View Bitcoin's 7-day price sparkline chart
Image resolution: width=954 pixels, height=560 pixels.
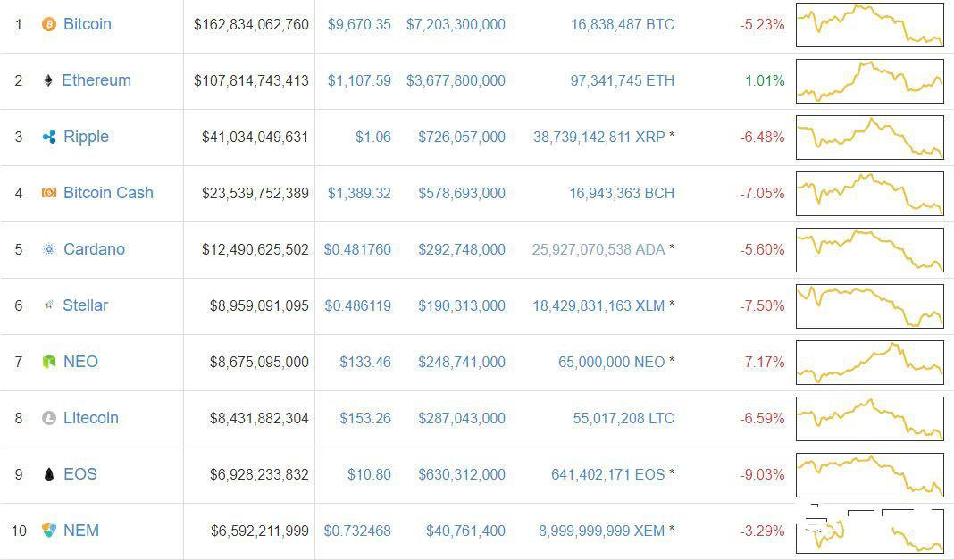(869, 25)
